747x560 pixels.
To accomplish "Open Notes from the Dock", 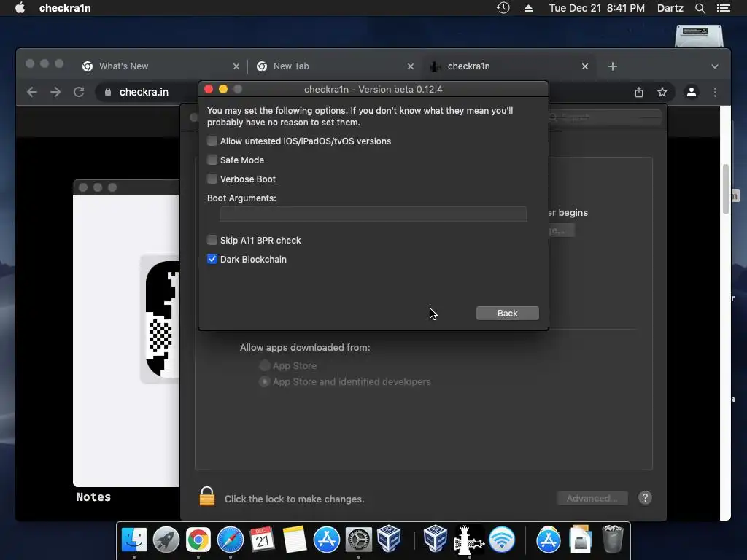I will [295, 540].
